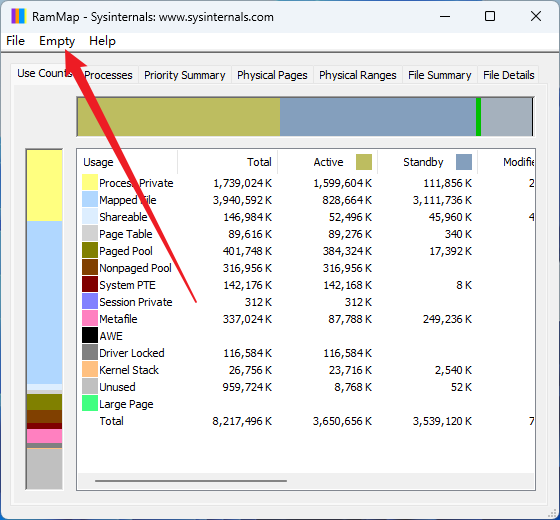
Task: Go to the File Summary tab
Action: pos(440,75)
